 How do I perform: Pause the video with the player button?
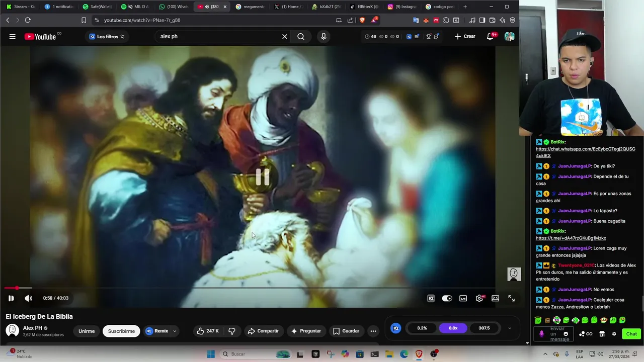point(11,298)
